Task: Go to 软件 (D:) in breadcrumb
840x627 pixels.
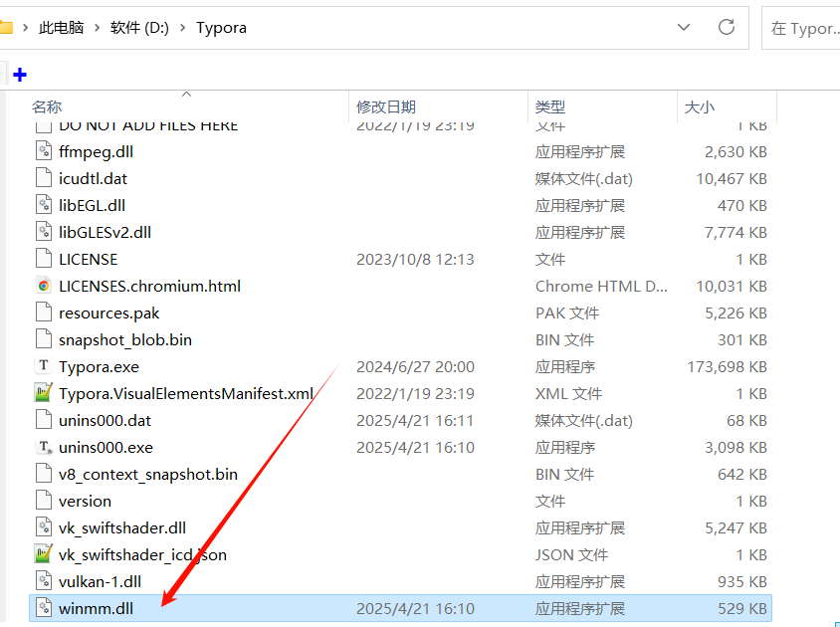Action: pos(139,27)
